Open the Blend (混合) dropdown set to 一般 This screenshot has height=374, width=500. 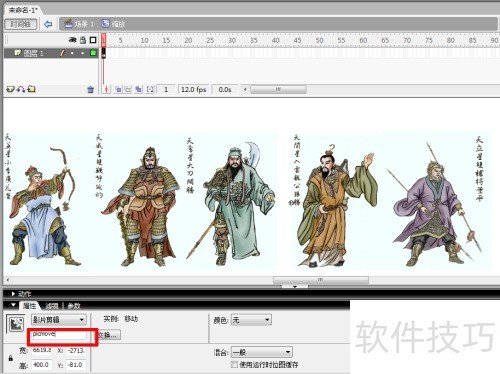(262, 352)
